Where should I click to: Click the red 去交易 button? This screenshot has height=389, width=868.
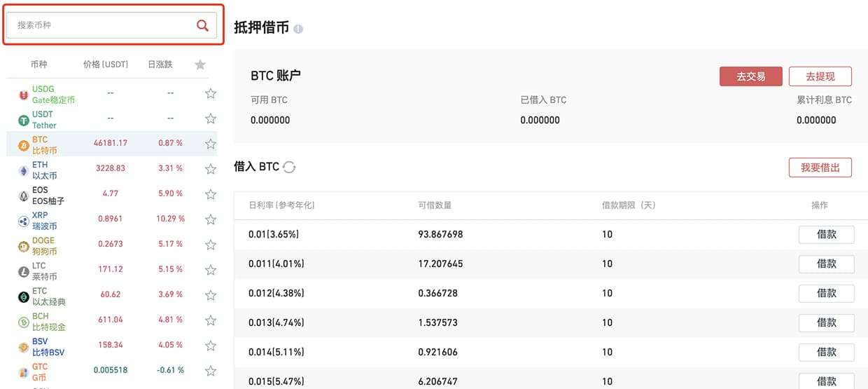(x=750, y=76)
